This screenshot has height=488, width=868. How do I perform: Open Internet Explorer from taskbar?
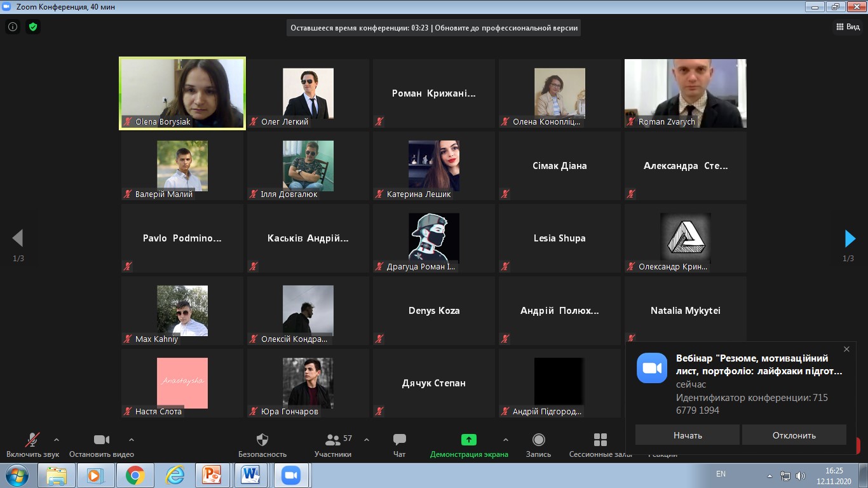pyautogui.click(x=174, y=475)
